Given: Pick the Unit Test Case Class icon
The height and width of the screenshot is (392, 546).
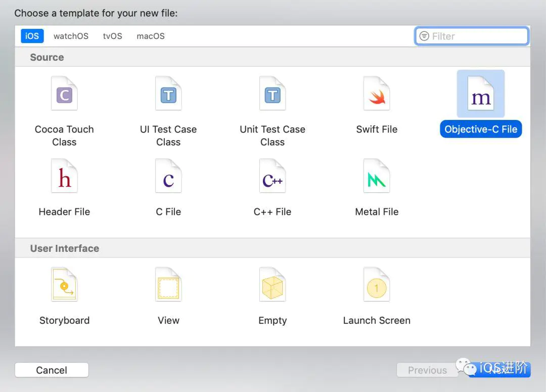Looking at the screenshot, I should [x=272, y=94].
